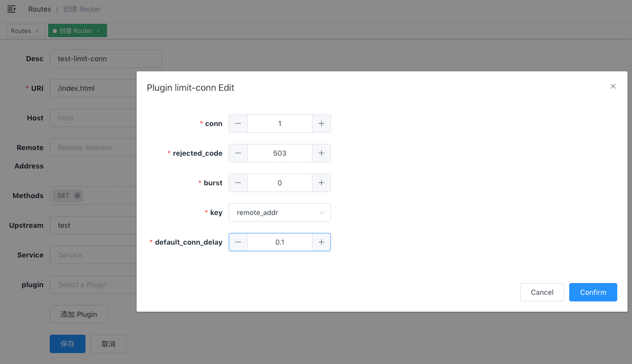The height and width of the screenshot is (364, 632).
Task: Click the conn value field
Action: [279, 123]
